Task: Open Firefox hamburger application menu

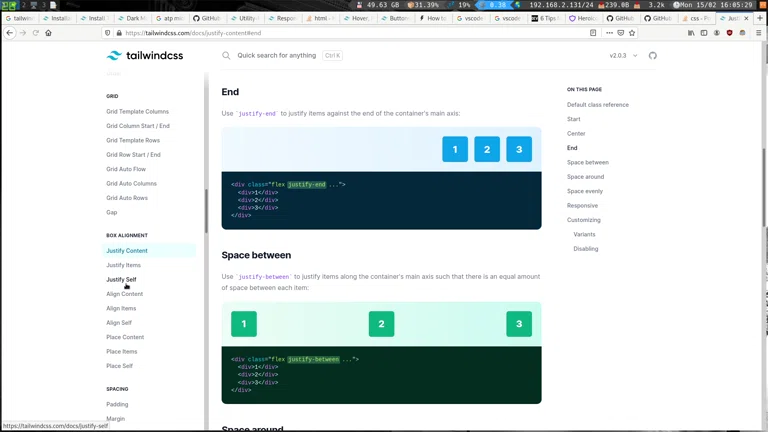Action: 759,33
